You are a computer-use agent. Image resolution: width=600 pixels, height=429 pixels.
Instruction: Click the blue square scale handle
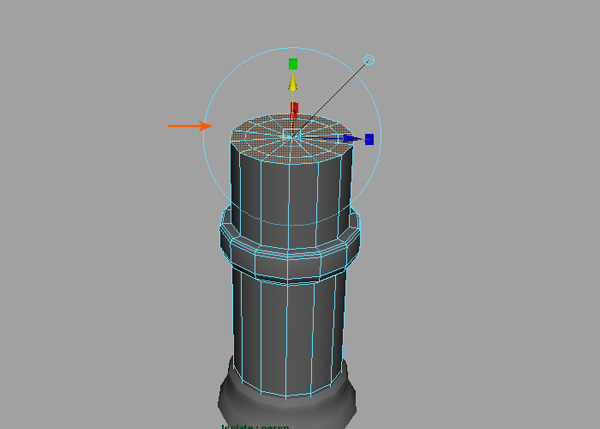coord(369,139)
